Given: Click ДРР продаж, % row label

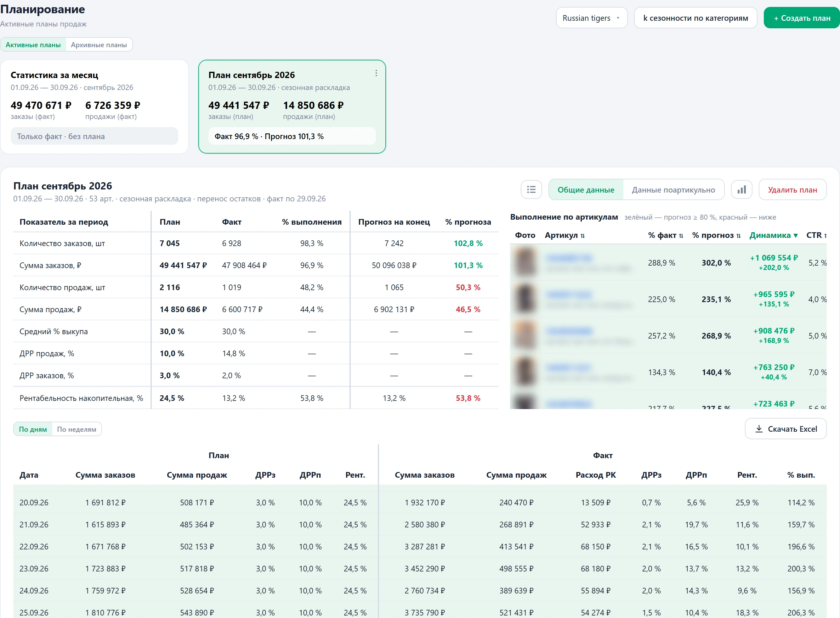Looking at the screenshot, I should point(47,353).
